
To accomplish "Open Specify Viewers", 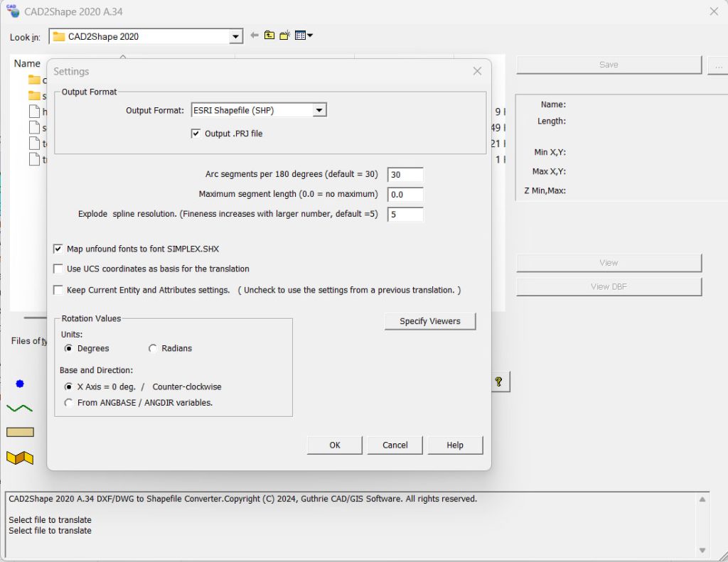I will coord(430,321).
